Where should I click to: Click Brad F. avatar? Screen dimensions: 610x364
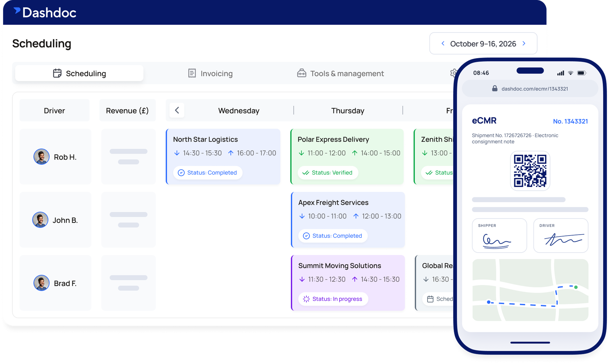click(x=41, y=283)
